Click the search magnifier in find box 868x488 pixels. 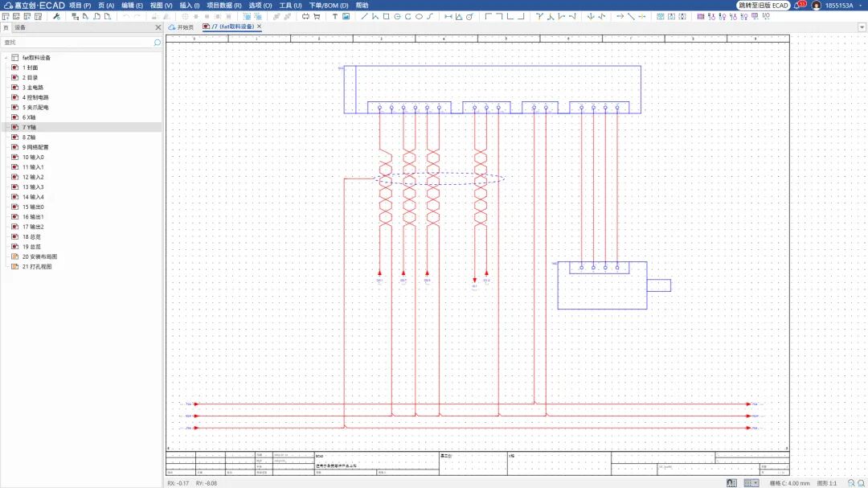pos(156,42)
